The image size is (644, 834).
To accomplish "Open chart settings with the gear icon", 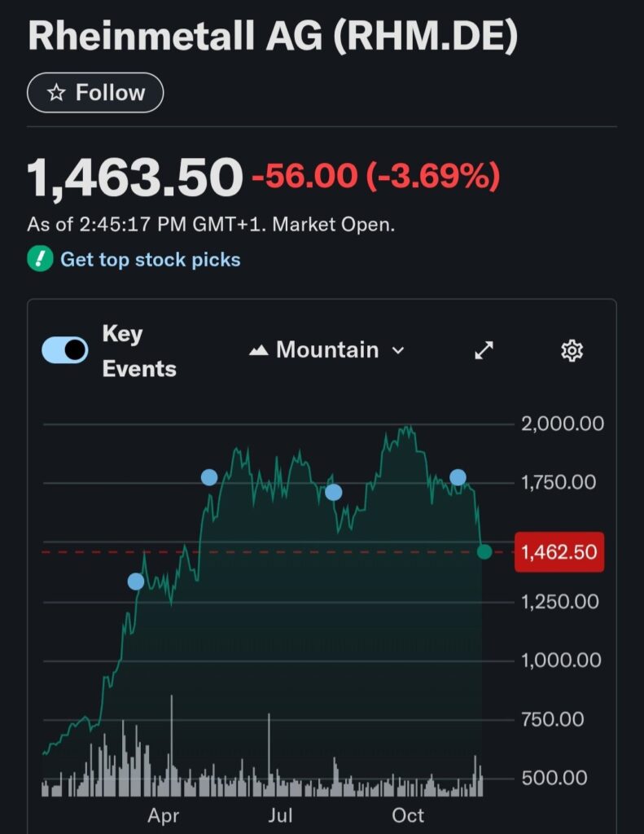I will (572, 350).
